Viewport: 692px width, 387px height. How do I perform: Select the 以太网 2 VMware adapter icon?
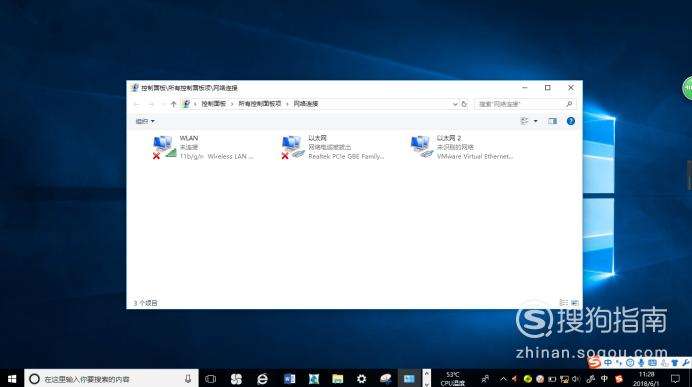tap(422, 147)
